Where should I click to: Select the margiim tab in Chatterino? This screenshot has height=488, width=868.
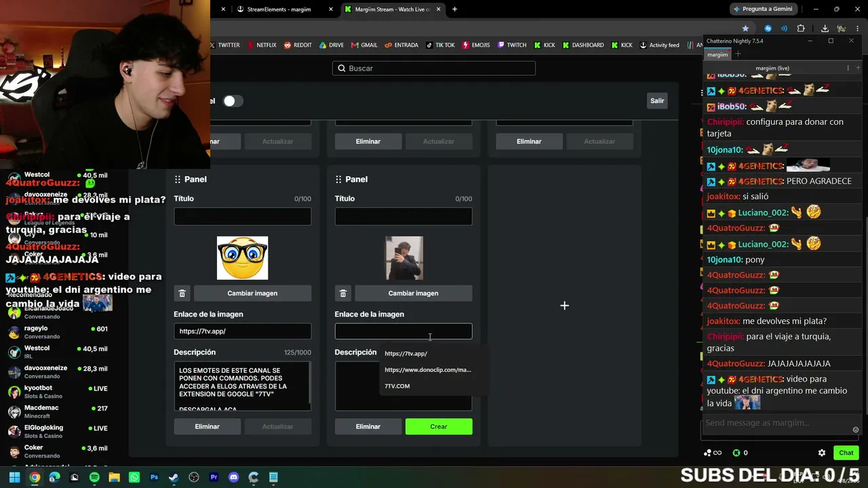[x=717, y=54]
